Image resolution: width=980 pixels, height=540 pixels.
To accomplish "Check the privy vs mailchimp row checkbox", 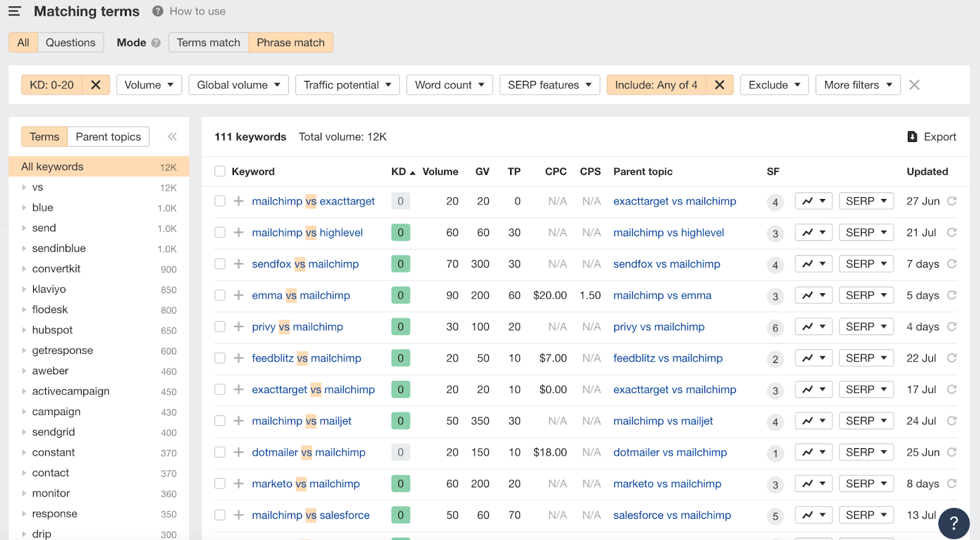I will pyautogui.click(x=220, y=327).
